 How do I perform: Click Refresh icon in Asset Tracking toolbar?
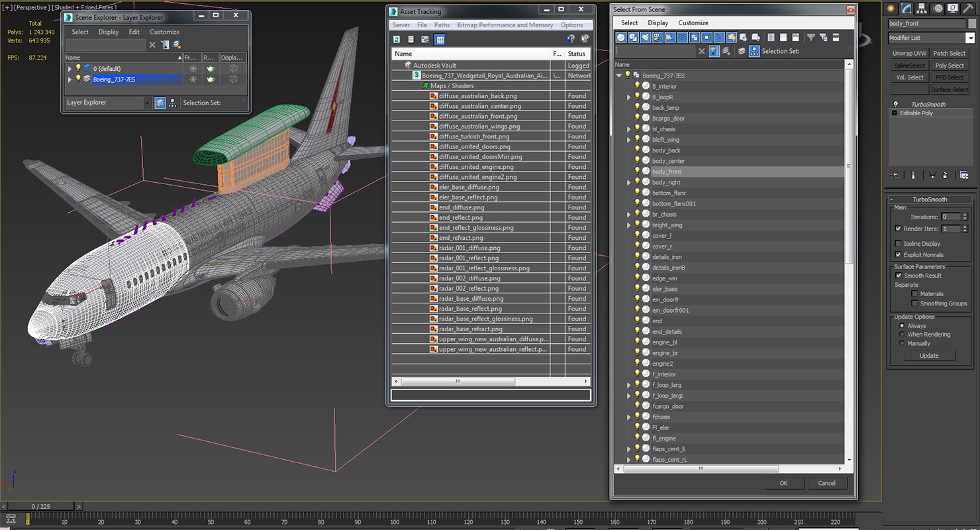[x=397, y=40]
